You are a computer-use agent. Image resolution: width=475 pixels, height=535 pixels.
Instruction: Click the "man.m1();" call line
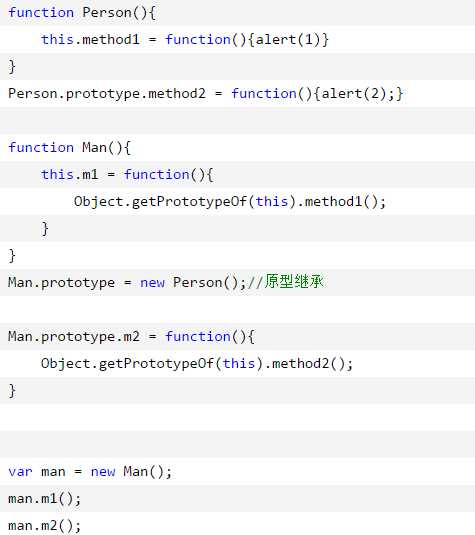[x=44, y=499]
